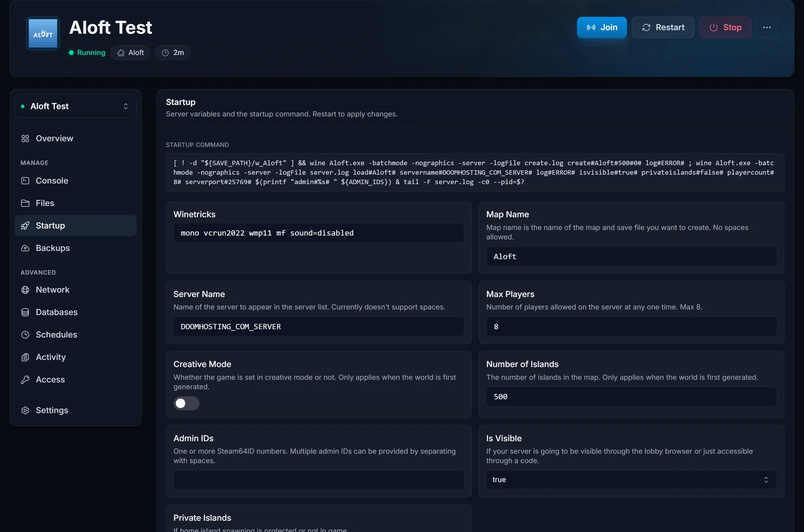Viewport: 804px width, 532px height.
Task: Click the Console terminal icon
Action: tap(25, 181)
